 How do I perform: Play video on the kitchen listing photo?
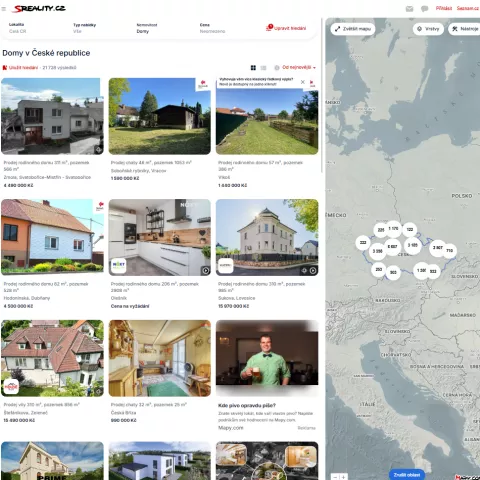point(206,271)
